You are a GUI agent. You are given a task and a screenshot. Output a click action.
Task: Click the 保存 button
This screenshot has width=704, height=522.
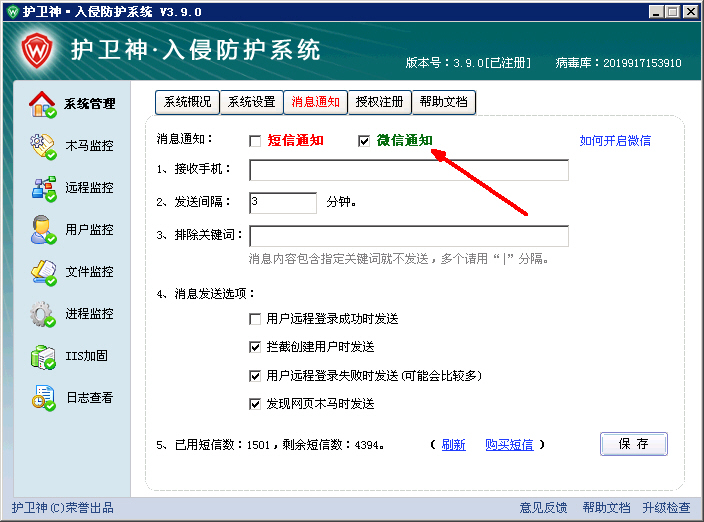point(634,444)
